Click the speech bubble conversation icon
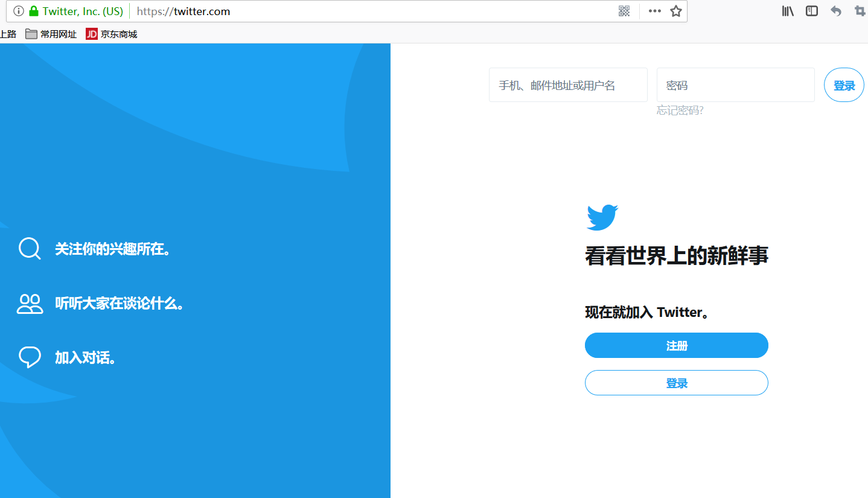The width and height of the screenshot is (868, 498). tap(30, 357)
